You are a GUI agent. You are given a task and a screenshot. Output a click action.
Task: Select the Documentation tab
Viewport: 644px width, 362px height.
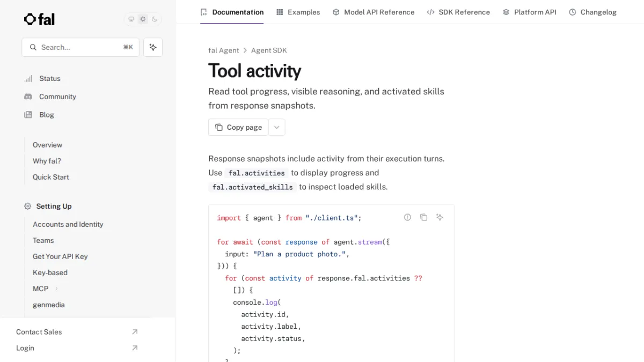[x=232, y=12]
